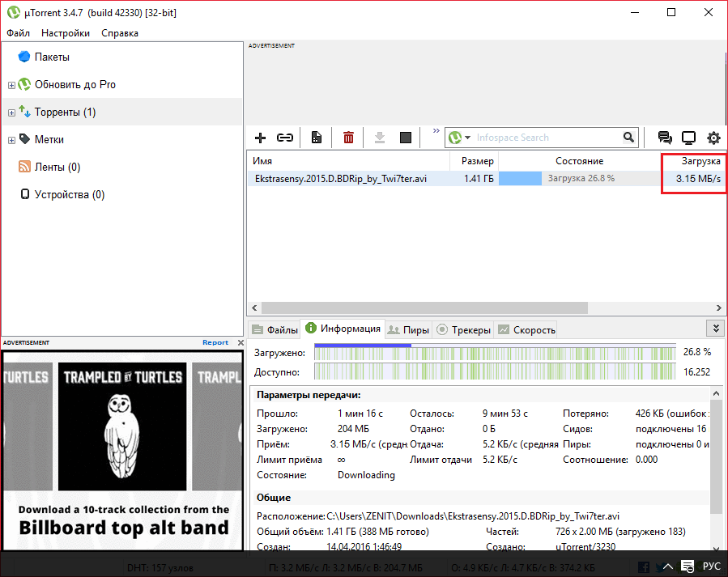Click the magnifying glass search icon

[628, 138]
